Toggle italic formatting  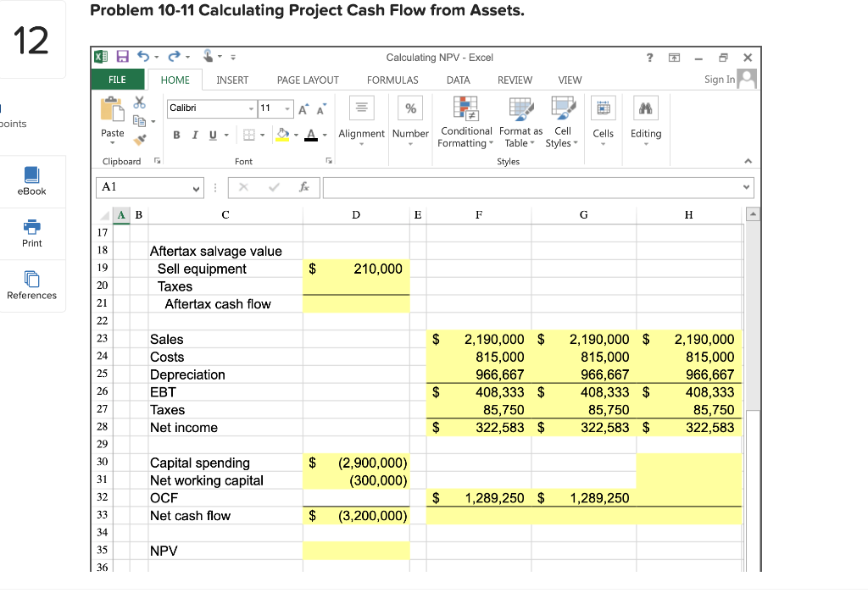[x=194, y=135]
